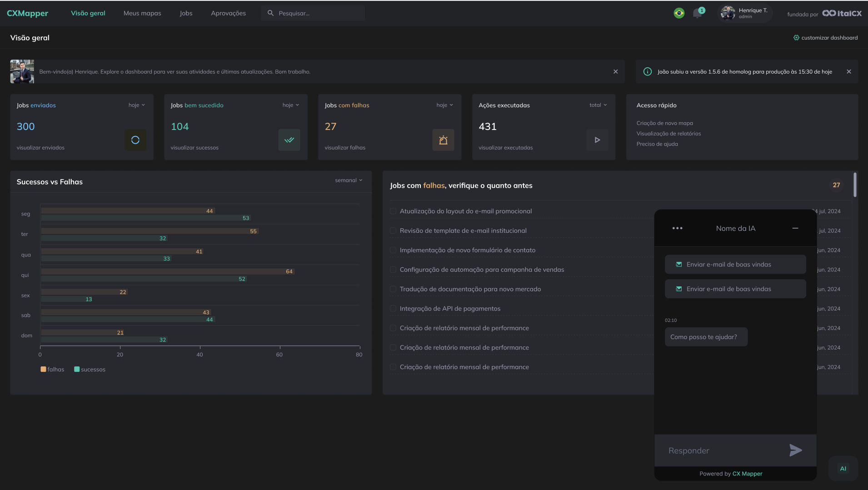Open the 'total' dropdown in Ações executadas
This screenshot has width=868, height=490.
598,105
